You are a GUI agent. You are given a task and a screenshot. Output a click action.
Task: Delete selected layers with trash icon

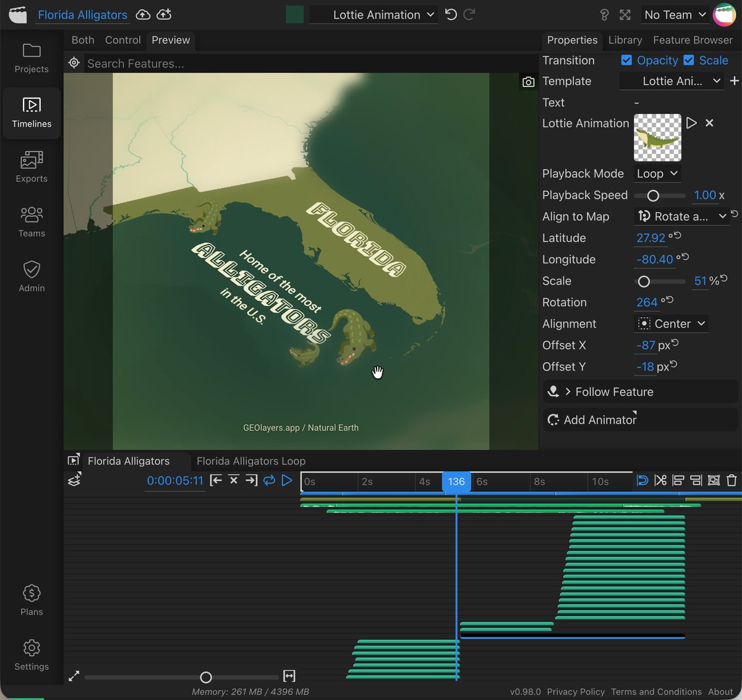[731, 480]
